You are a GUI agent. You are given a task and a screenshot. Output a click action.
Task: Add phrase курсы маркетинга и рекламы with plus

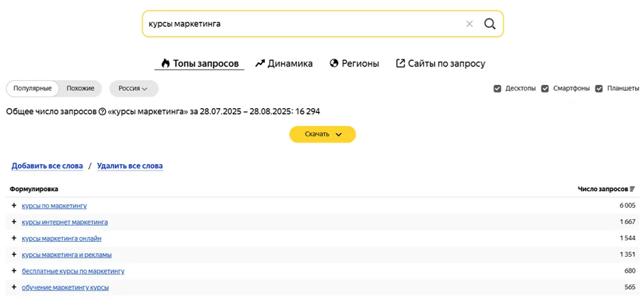tap(14, 254)
